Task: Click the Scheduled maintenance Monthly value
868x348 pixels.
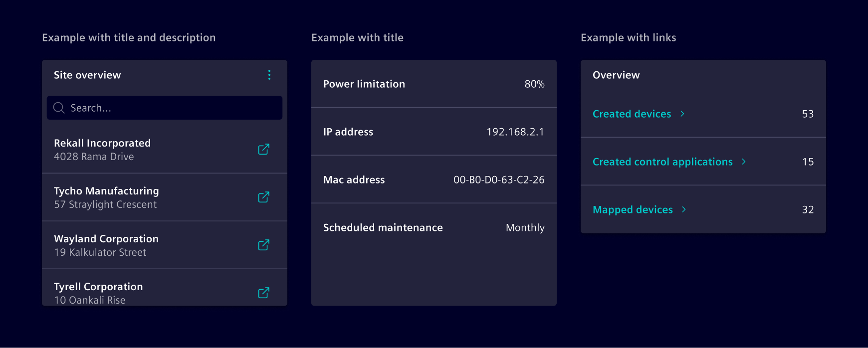Action: (525, 227)
